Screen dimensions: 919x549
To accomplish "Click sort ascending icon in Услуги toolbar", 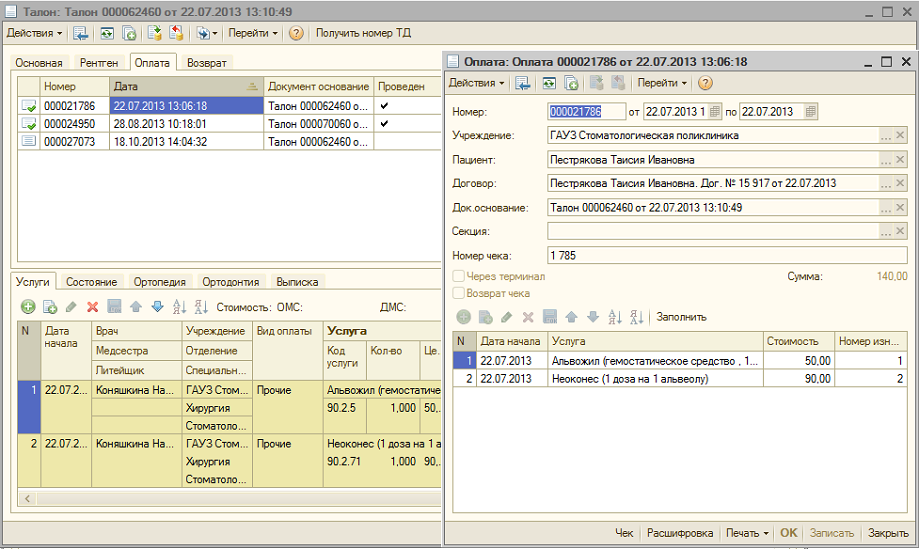I will 180,307.
